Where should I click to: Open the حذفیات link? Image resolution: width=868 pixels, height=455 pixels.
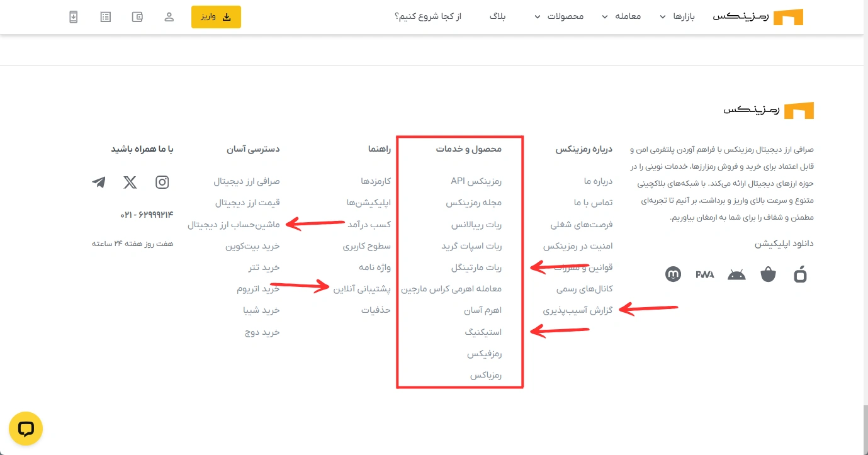pyautogui.click(x=376, y=310)
